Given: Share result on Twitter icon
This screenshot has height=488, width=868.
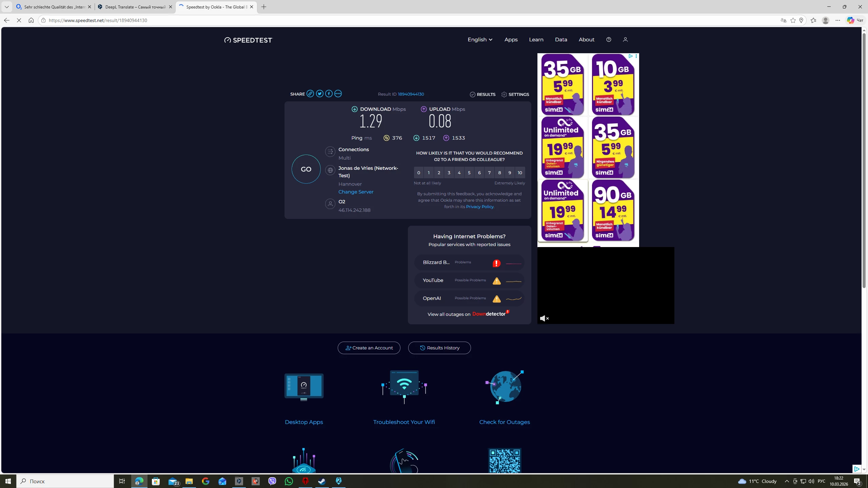Looking at the screenshot, I should pos(319,94).
